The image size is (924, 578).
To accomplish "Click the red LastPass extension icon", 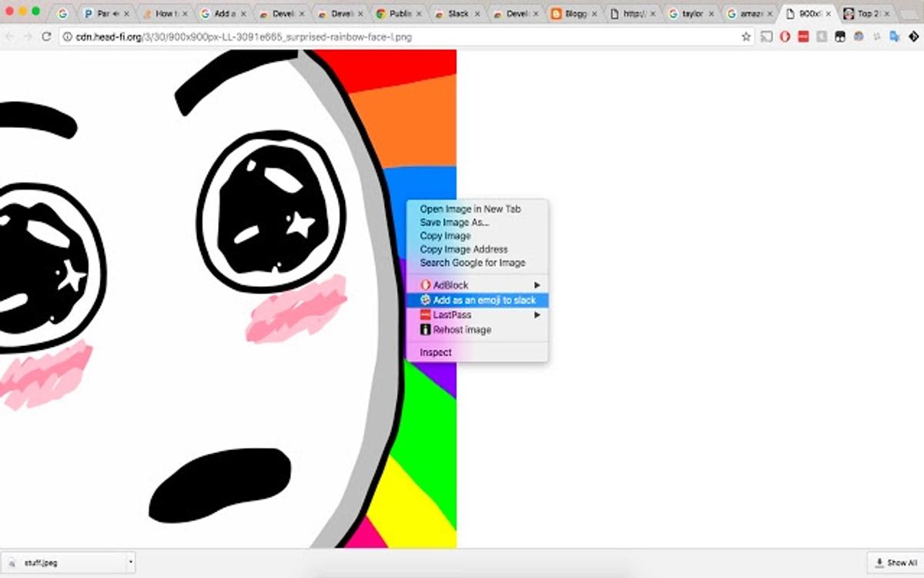I will pos(803,36).
